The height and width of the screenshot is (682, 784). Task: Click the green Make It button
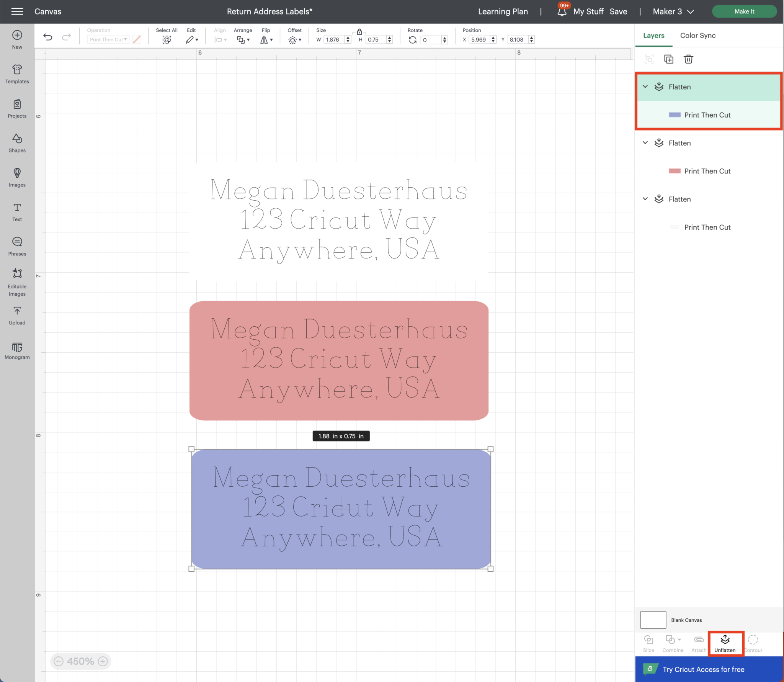click(744, 11)
